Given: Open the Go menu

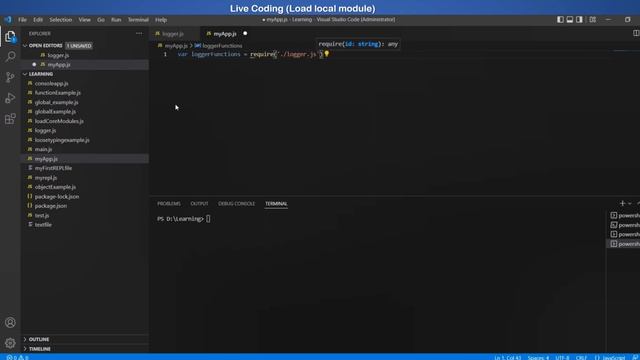Looking at the screenshot, I should 101,20.
